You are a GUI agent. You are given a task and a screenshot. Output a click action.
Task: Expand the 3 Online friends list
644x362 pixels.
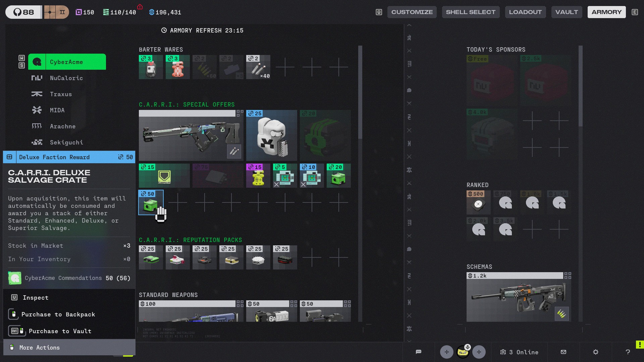click(519, 352)
